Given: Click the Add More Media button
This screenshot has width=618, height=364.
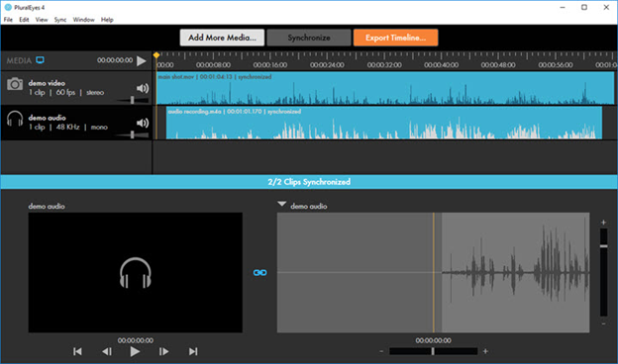Looking at the screenshot, I should point(222,38).
